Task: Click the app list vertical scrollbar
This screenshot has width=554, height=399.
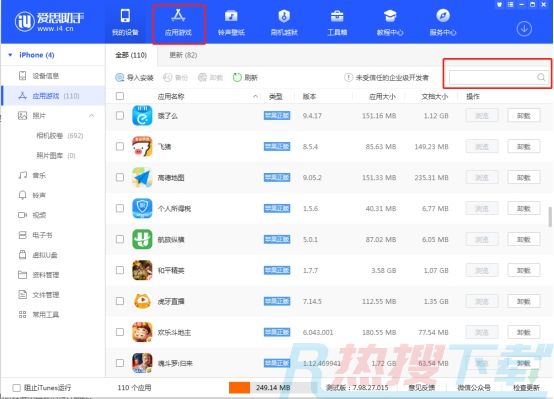Action: tap(550, 217)
